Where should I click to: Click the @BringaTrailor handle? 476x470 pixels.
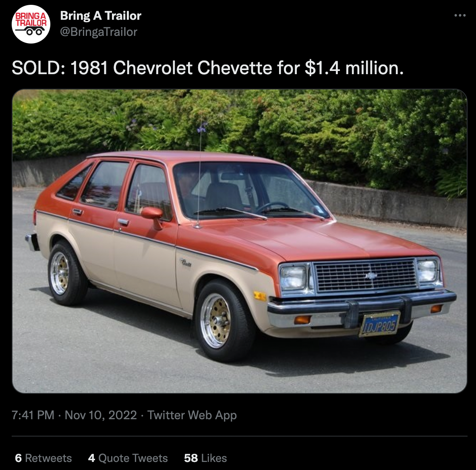tap(99, 32)
